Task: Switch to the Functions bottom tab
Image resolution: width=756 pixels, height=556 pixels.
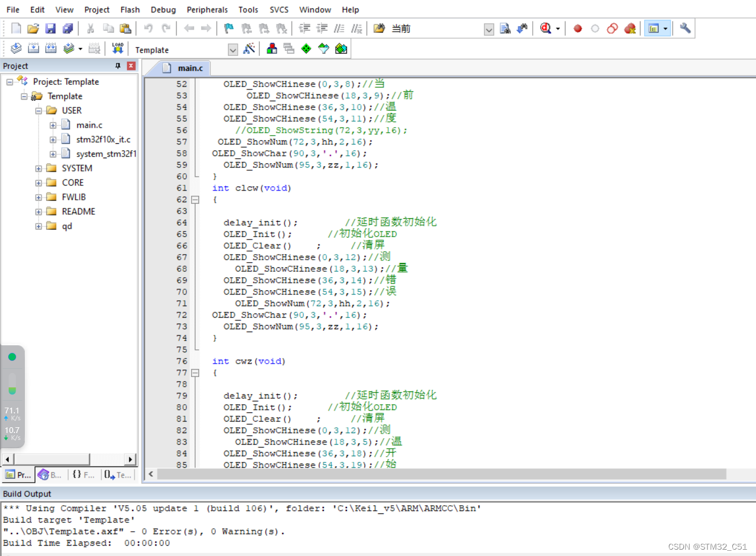Action: point(84,475)
